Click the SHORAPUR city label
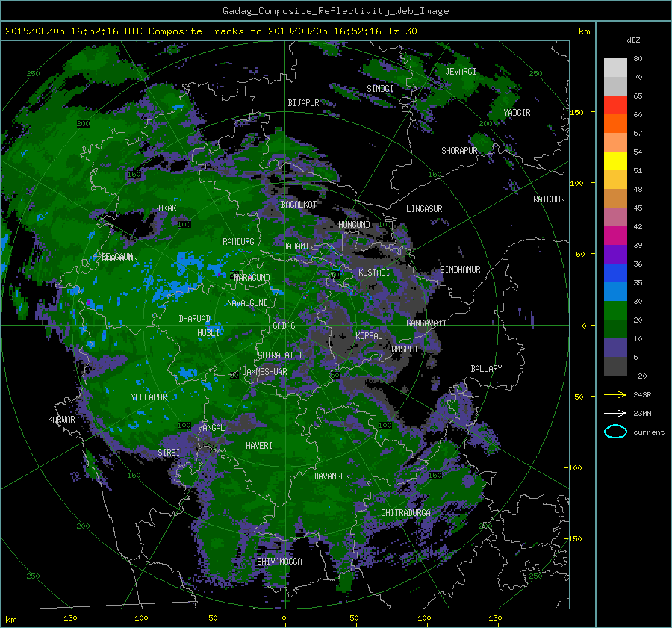This screenshot has width=672, height=628. coord(459,151)
